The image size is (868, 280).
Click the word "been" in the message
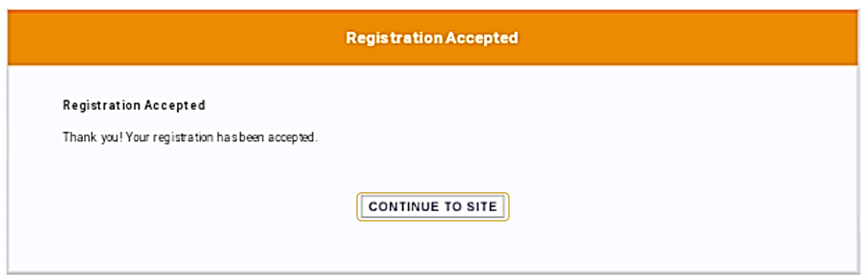(x=253, y=138)
